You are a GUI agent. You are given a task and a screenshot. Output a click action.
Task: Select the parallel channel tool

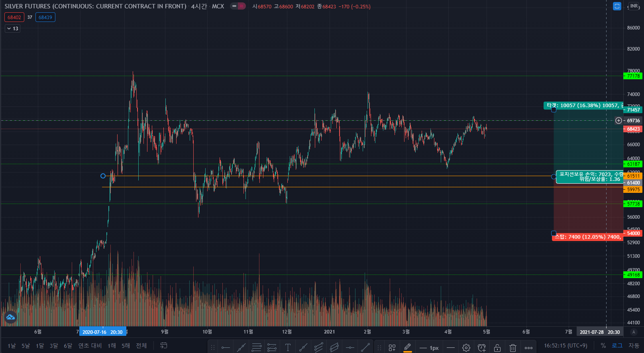tap(334, 347)
